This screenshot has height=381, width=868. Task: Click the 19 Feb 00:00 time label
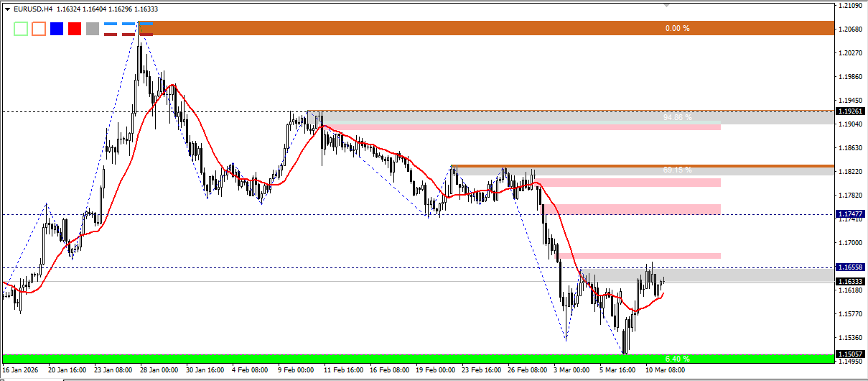[436, 369]
